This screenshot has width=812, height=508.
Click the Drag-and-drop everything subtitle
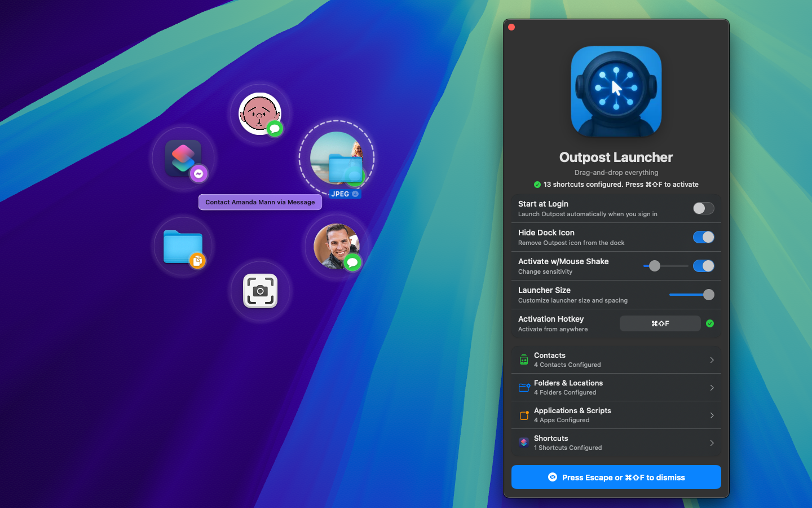[x=616, y=173]
